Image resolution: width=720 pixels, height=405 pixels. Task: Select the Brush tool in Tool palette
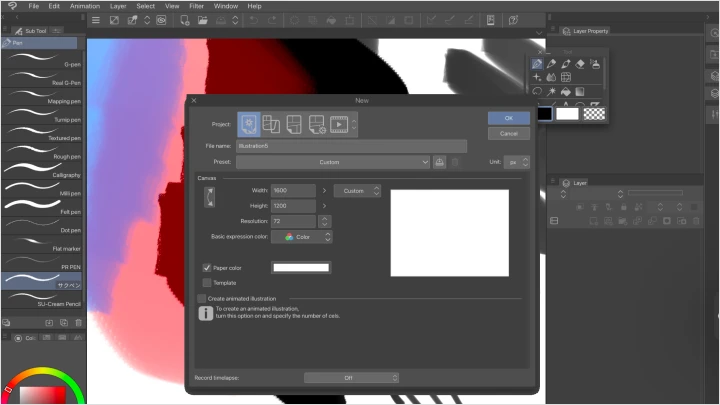[x=566, y=64]
